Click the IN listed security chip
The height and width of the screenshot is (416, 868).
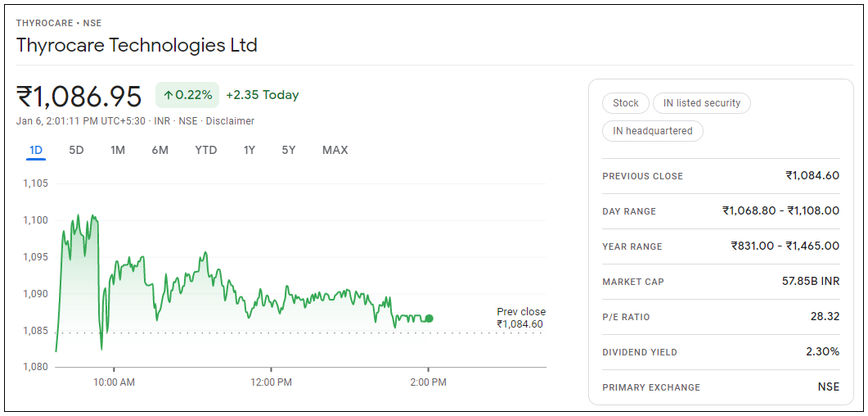tap(701, 103)
